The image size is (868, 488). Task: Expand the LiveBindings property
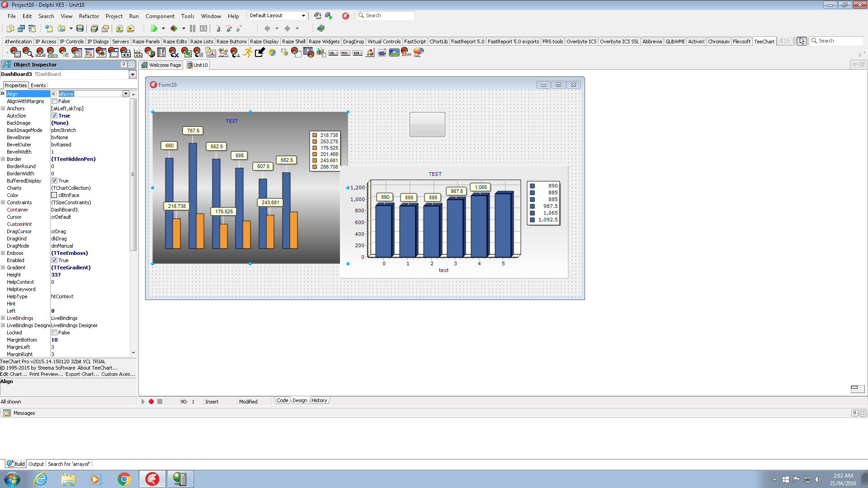tap(3, 318)
